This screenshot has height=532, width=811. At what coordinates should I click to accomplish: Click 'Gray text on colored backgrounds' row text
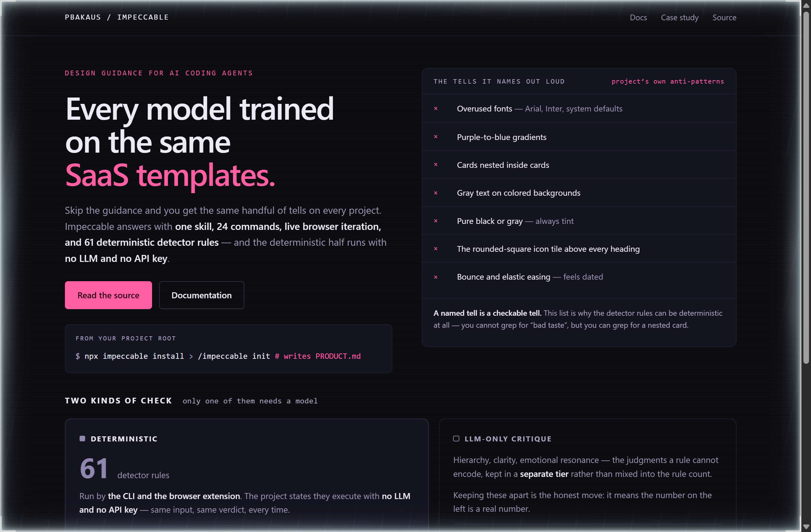[518, 193]
